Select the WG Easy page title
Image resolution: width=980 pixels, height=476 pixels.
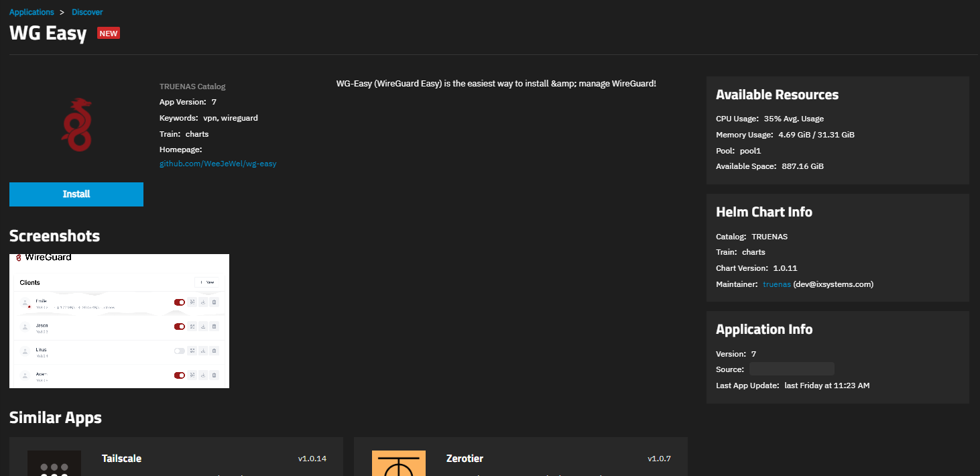click(x=48, y=34)
